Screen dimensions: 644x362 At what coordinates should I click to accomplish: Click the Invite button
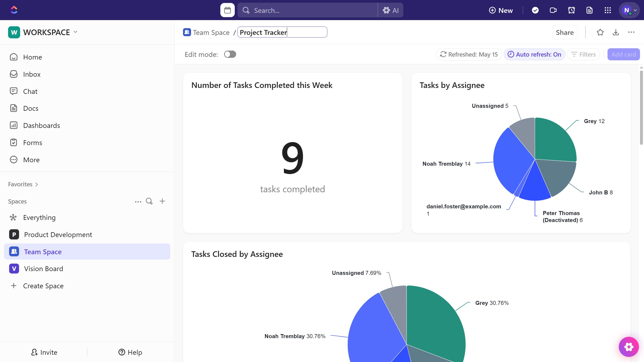[44, 352]
